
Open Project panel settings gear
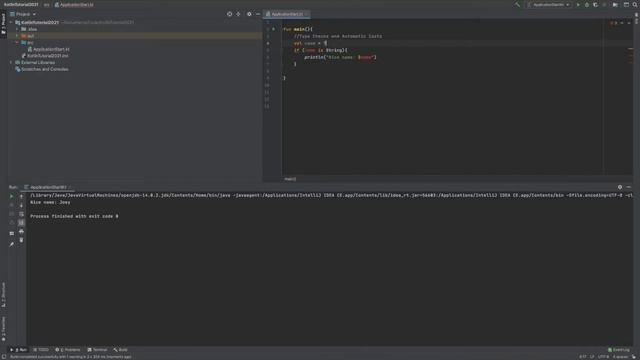coord(249,14)
